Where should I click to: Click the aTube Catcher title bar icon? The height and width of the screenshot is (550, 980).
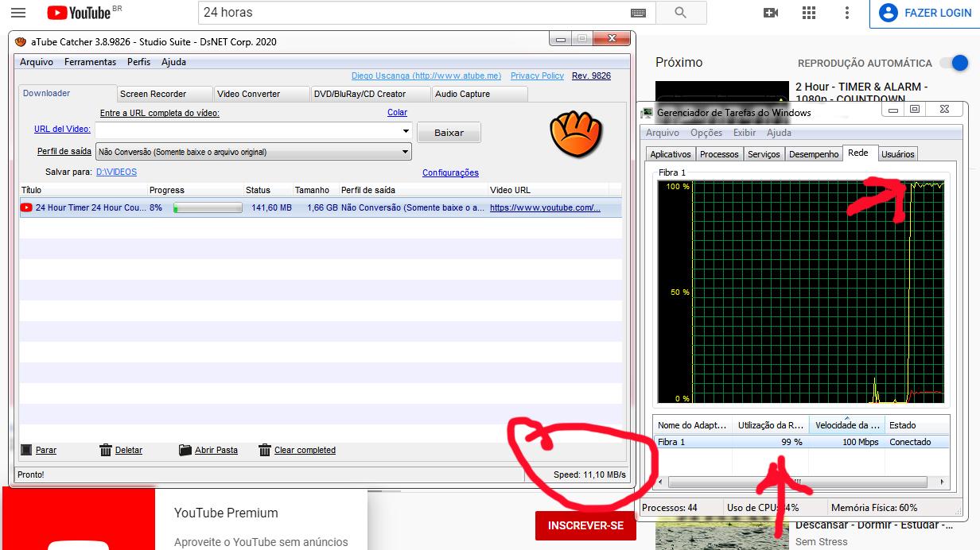[x=21, y=41]
